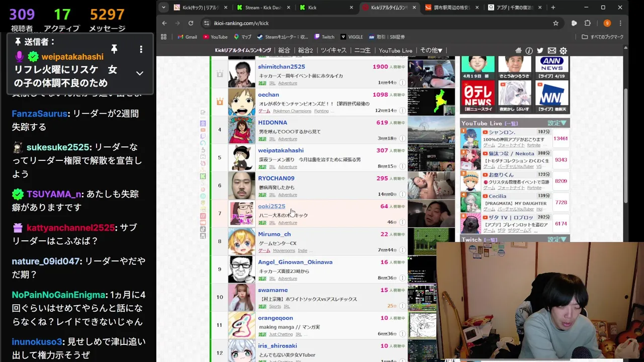644x362 pixels.
Task: Switch to アゴダ tab
Action: tap(515, 8)
